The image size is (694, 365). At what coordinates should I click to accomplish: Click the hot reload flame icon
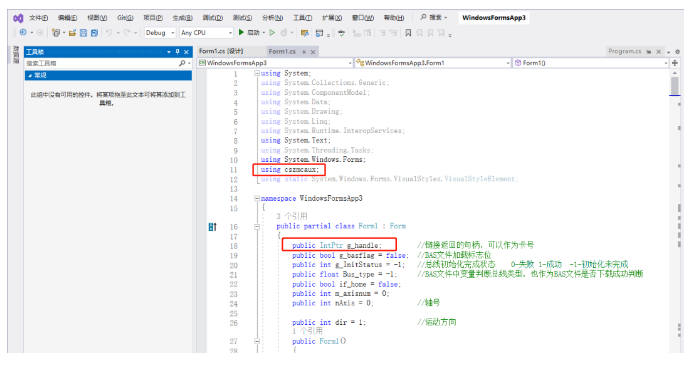[x=284, y=32]
